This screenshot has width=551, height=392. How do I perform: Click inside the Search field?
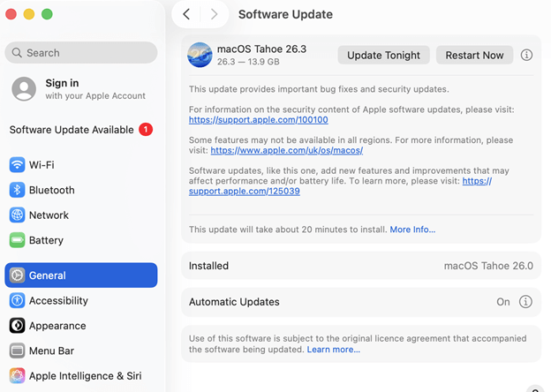[x=81, y=53]
